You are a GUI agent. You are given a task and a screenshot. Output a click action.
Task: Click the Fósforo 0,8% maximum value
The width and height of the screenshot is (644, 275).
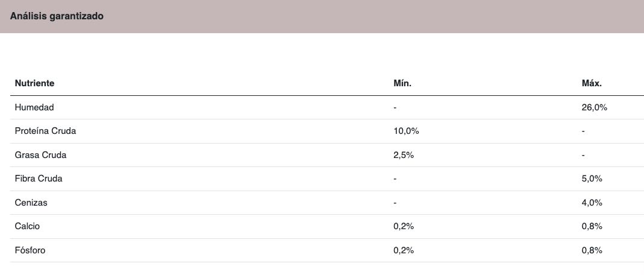coord(592,250)
